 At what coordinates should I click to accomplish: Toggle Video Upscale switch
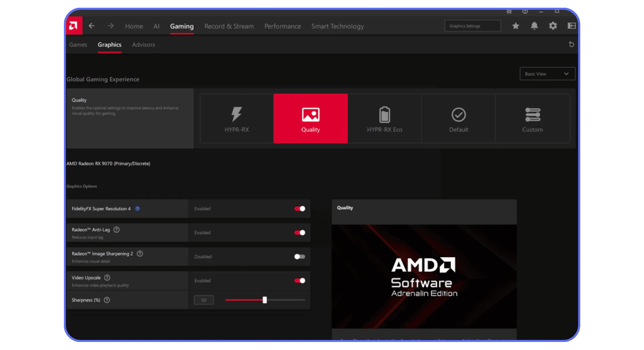pos(300,281)
